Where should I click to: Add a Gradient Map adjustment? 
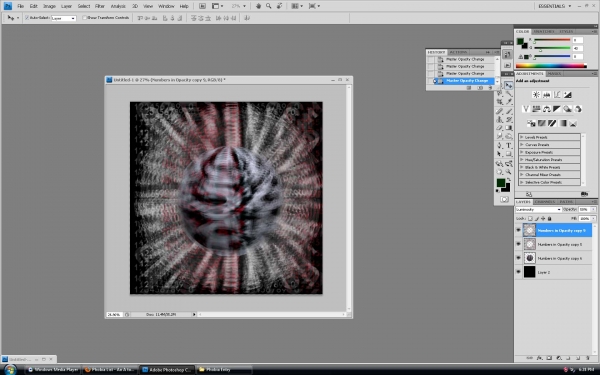point(562,123)
